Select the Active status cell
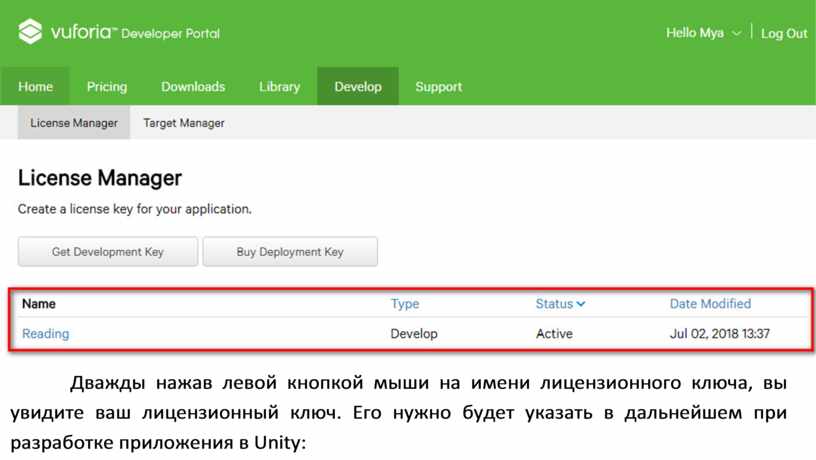816x460 pixels. [x=554, y=334]
